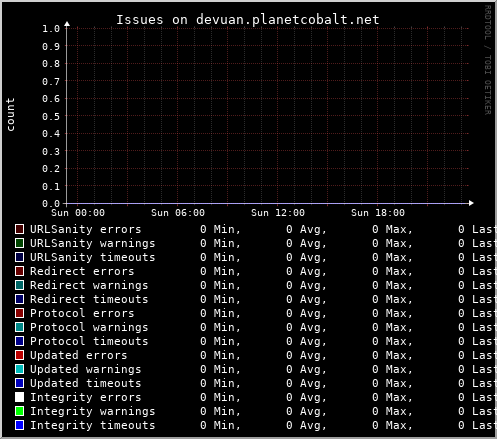Click the graph title Issues on devuan.planetcobalt.net

248,20
